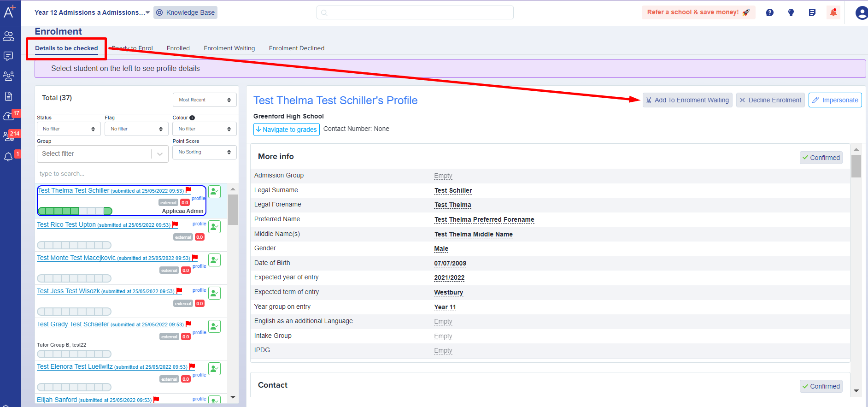The width and height of the screenshot is (868, 407).
Task: Click progress bar of Test Rico Test Upton
Action: (x=74, y=245)
